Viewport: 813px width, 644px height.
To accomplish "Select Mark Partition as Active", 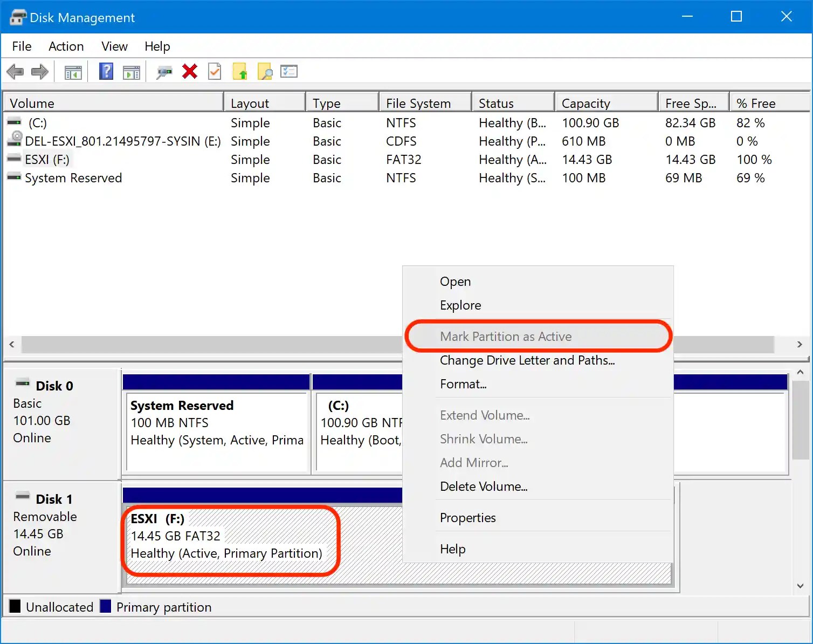I will click(506, 336).
